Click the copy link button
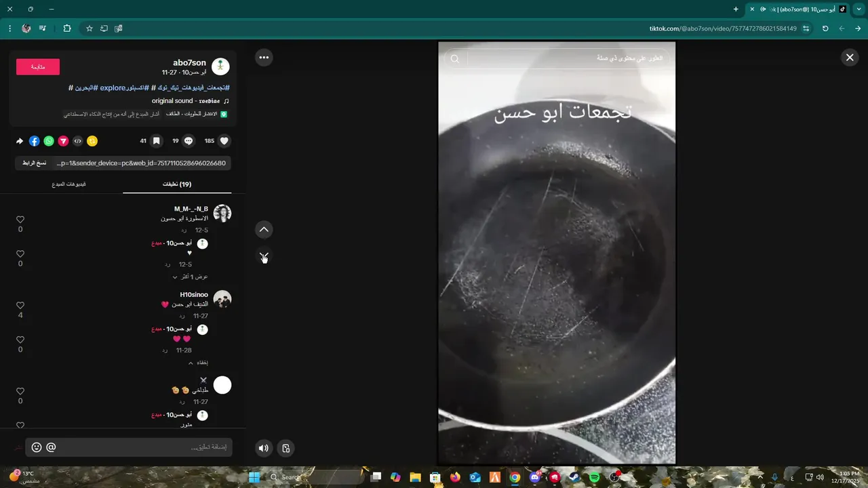The height and width of the screenshot is (488, 868). [x=34, y=163]
